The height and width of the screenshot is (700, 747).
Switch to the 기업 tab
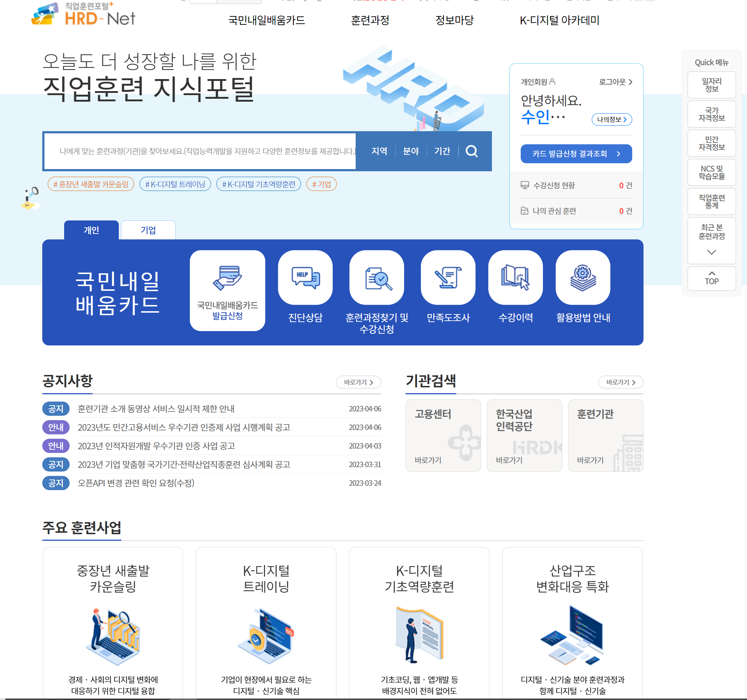point(148,230)
